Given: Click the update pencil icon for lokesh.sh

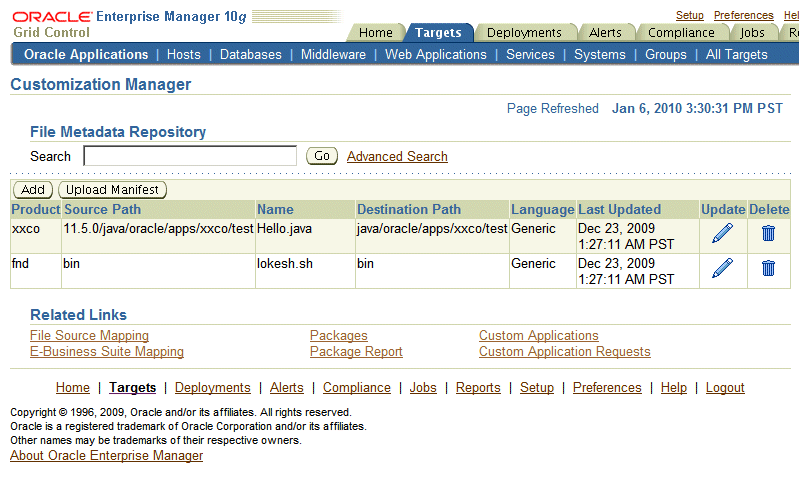Looking at the screenshot, I should 722,268.
